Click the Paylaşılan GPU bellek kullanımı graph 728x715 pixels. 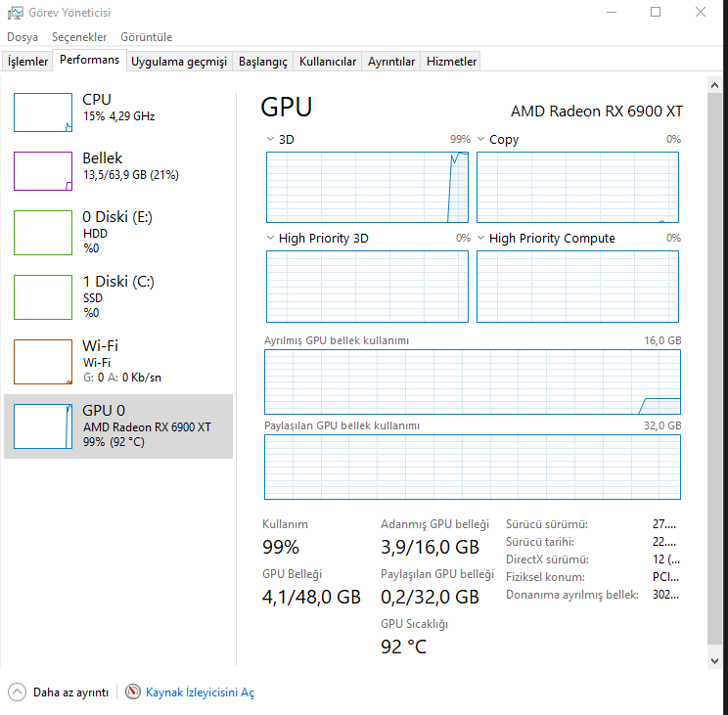[473, 468]
